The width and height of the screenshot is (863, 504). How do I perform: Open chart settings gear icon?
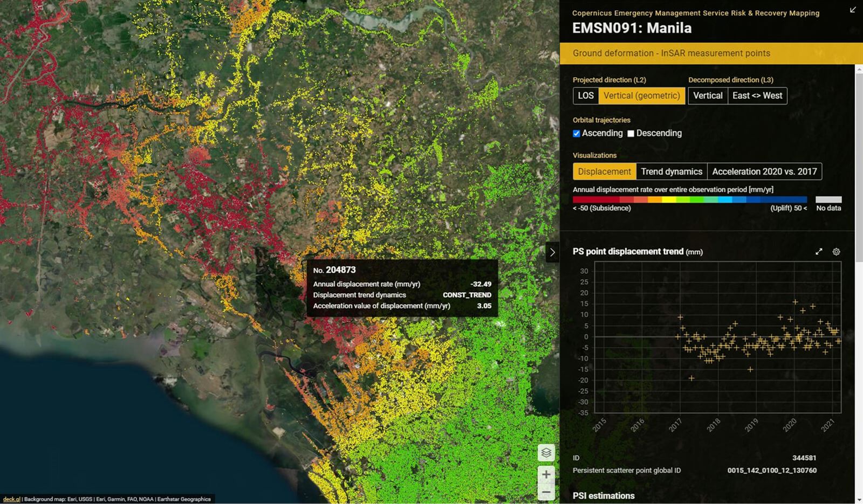[836, 252]
